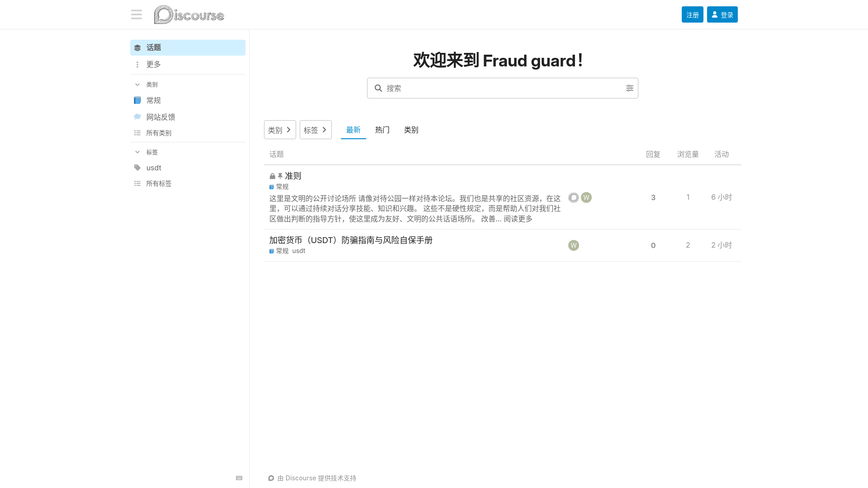Viewport: 868px width, 488px height.
Task: Open the 标签 filter dropdown
Action: [x=316, y=130]
